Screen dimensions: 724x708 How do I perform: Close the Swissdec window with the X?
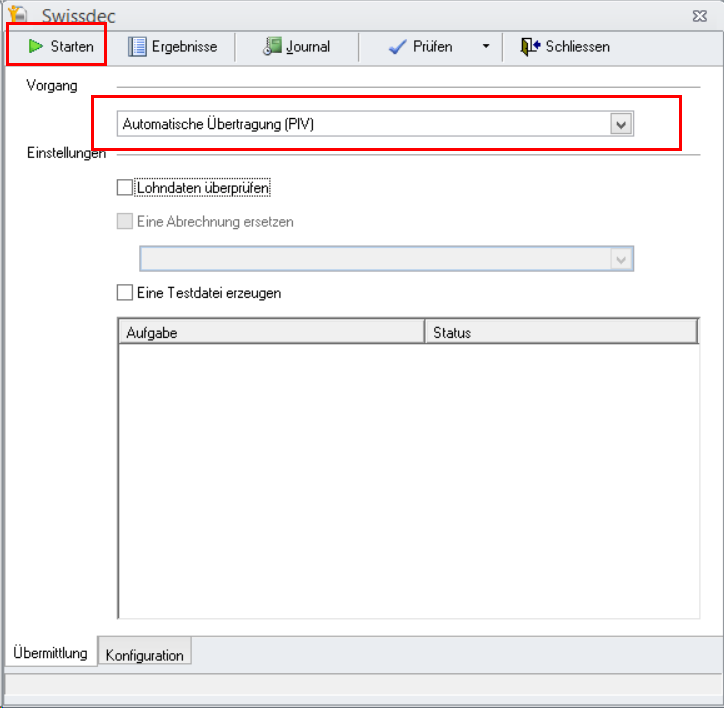pos(700,16)
